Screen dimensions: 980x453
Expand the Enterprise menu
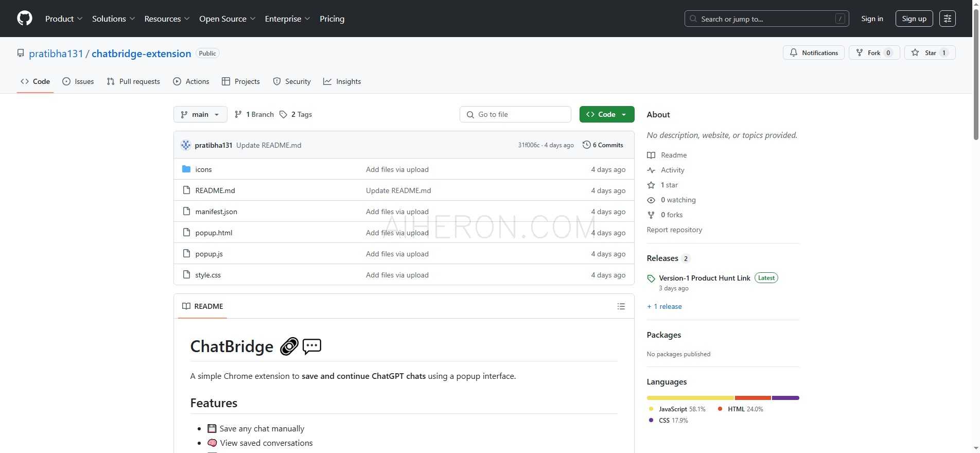tap(287, 19)
